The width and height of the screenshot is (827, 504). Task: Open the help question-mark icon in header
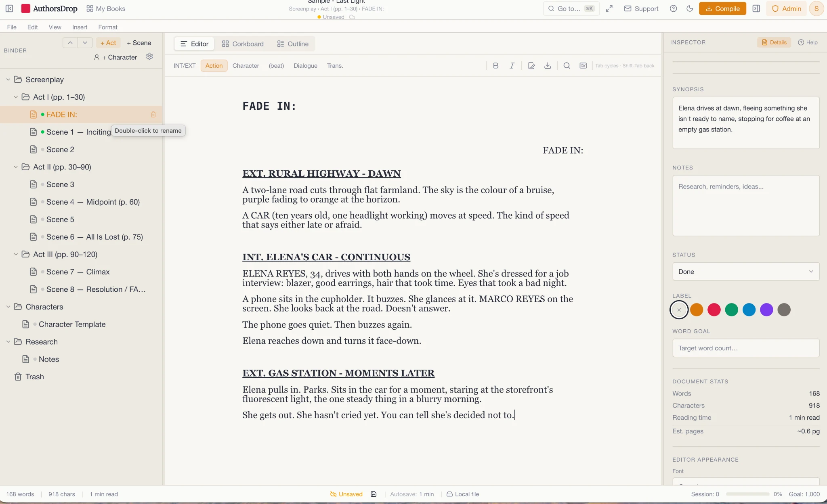pyautogui.click(x=673, y=8)
